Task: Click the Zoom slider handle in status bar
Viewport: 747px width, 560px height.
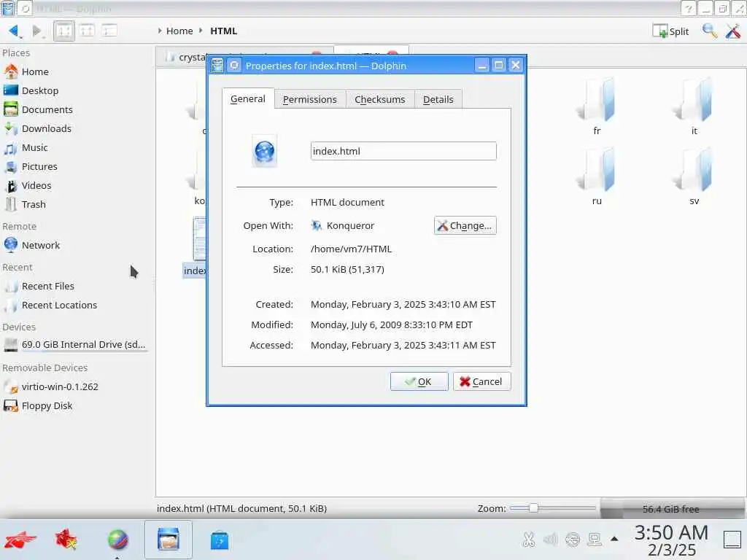Action: pyautogui.click(x=533, y=508)
